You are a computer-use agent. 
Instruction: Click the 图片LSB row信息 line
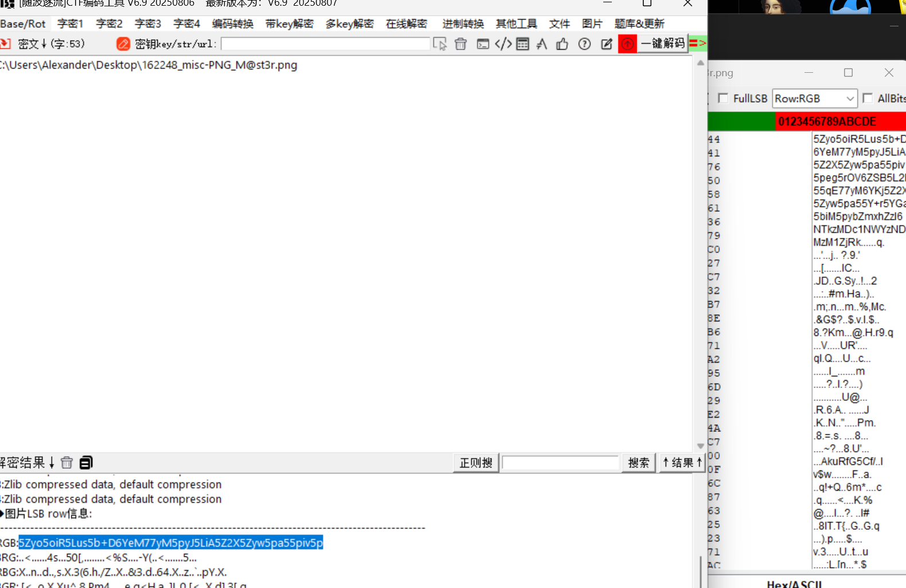(48, 513)
